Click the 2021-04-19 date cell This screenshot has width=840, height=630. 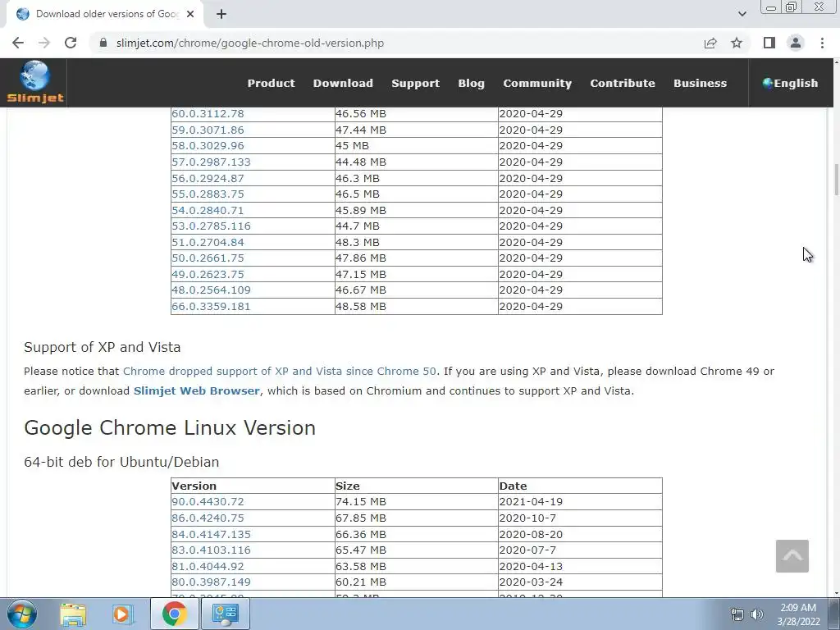(x=580, y=502)
